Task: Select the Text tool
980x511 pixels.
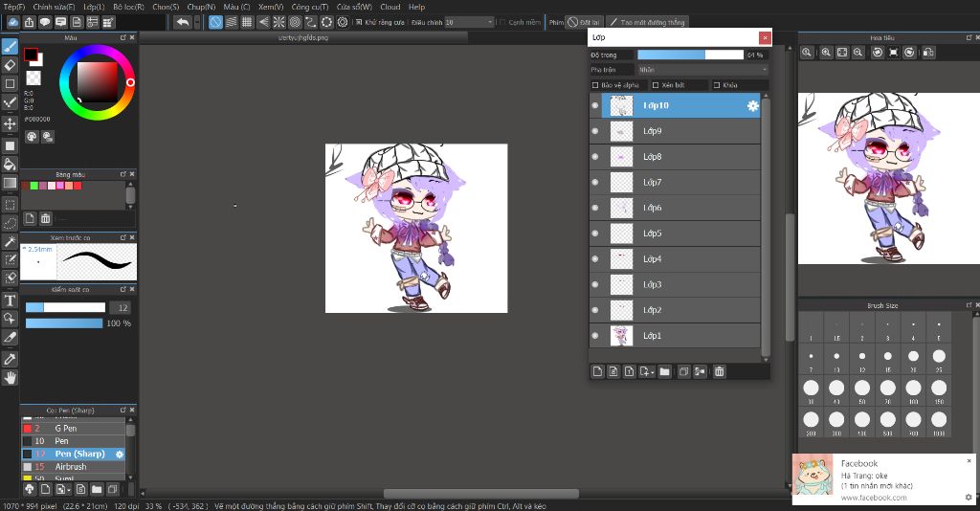Action: point(10,300)
